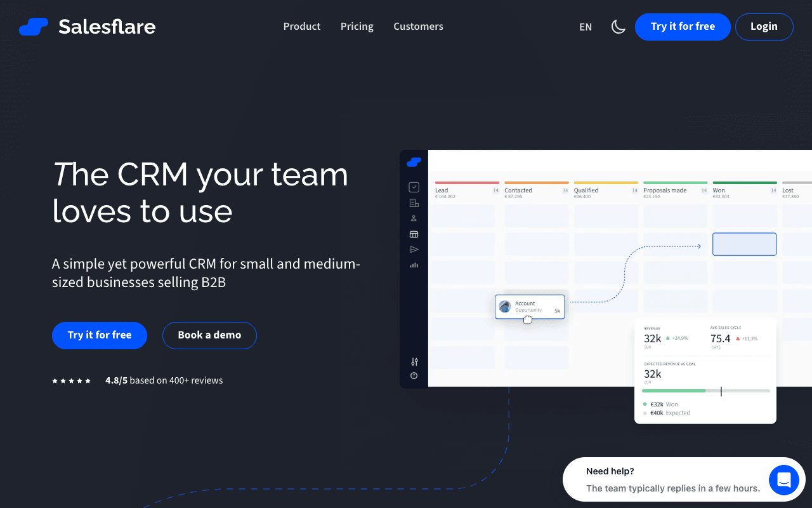Click the Salesflare wordmark text

[x=107, y=27]
